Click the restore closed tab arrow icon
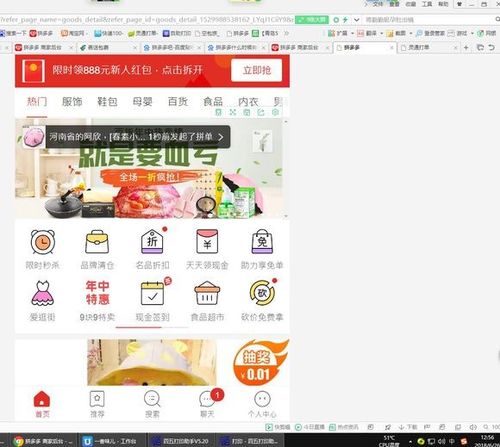 coord(492,48)
